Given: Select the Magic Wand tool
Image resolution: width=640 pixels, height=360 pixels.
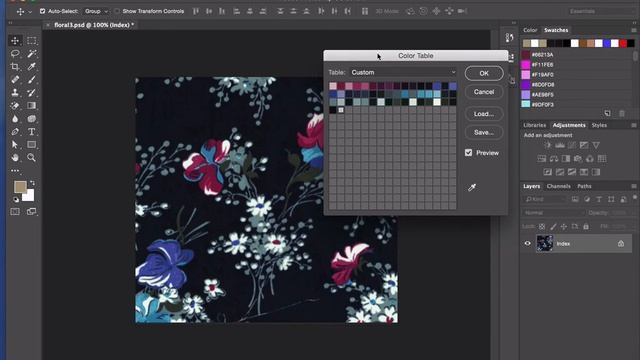Looking at the screenshot, I should (31, 53).
